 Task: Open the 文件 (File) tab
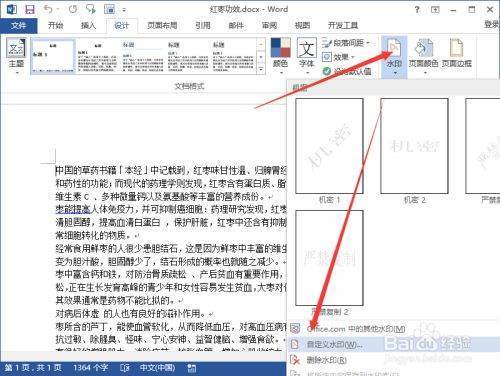18,26
